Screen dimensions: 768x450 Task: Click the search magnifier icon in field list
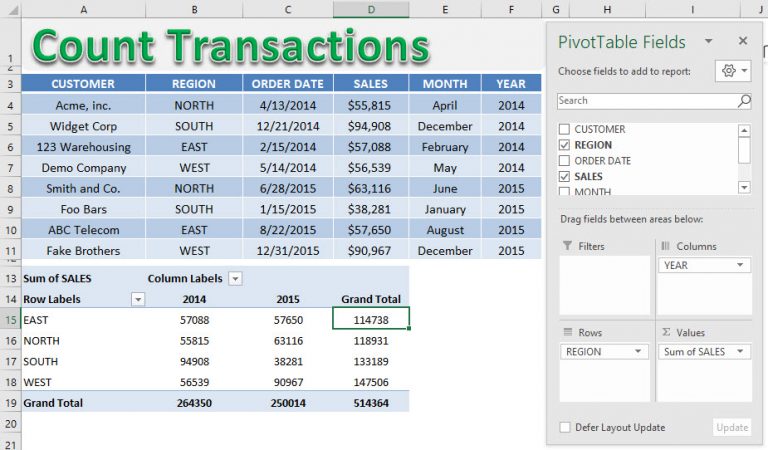coord(743,101)
